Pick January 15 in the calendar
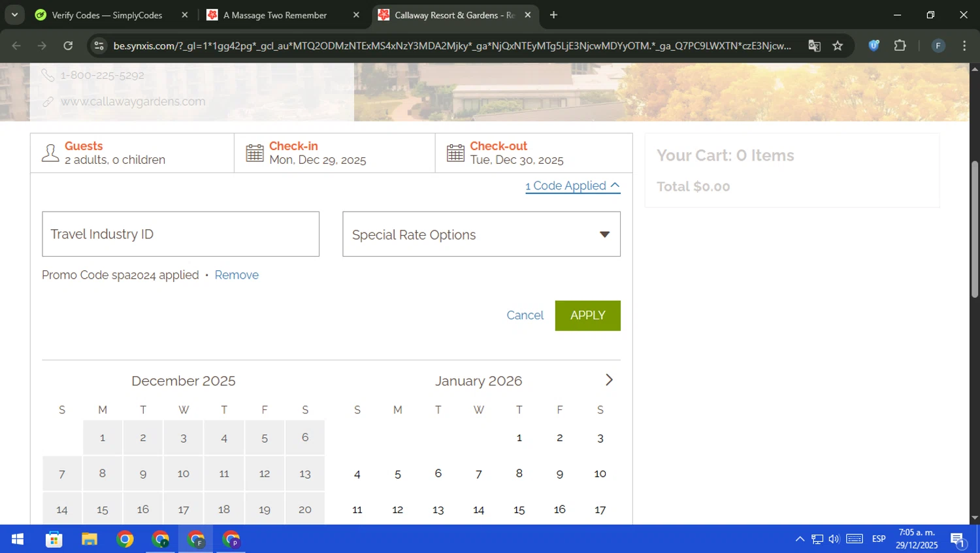 [x=519, y=509]
